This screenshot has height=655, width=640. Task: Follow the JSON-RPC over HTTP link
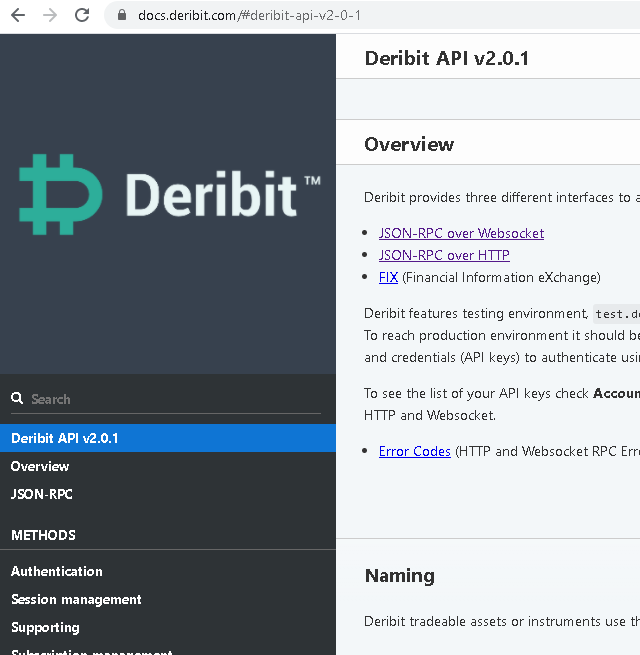pos(444,255)
